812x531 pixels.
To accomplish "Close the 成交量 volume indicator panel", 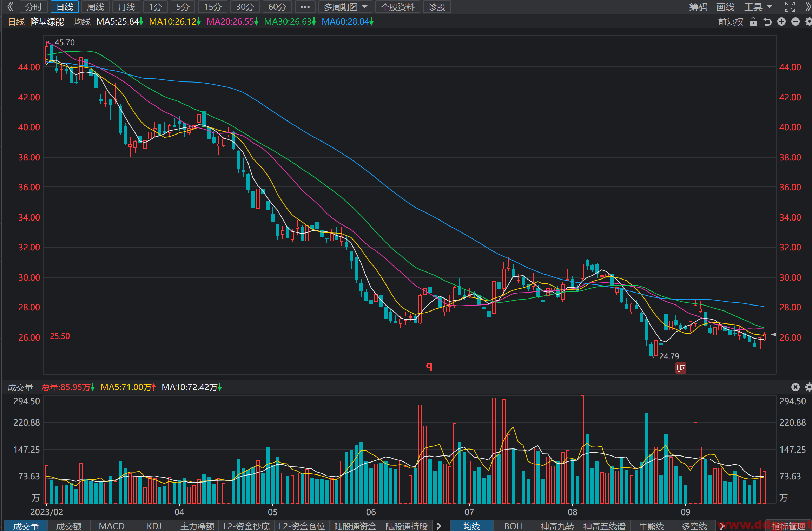I will point(796,387).
